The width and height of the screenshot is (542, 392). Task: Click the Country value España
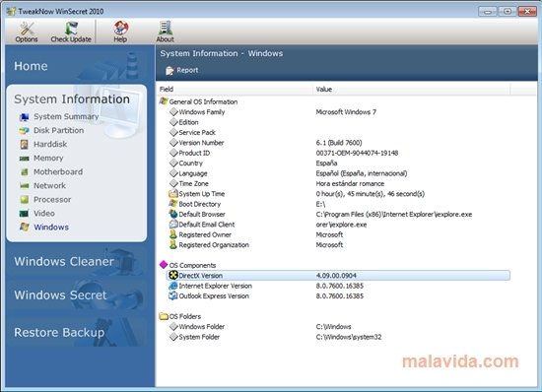(326, 163)
